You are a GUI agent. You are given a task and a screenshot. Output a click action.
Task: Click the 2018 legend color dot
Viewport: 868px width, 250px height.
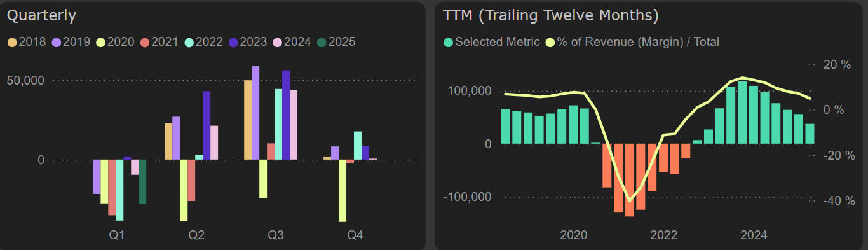pos(12,43)
